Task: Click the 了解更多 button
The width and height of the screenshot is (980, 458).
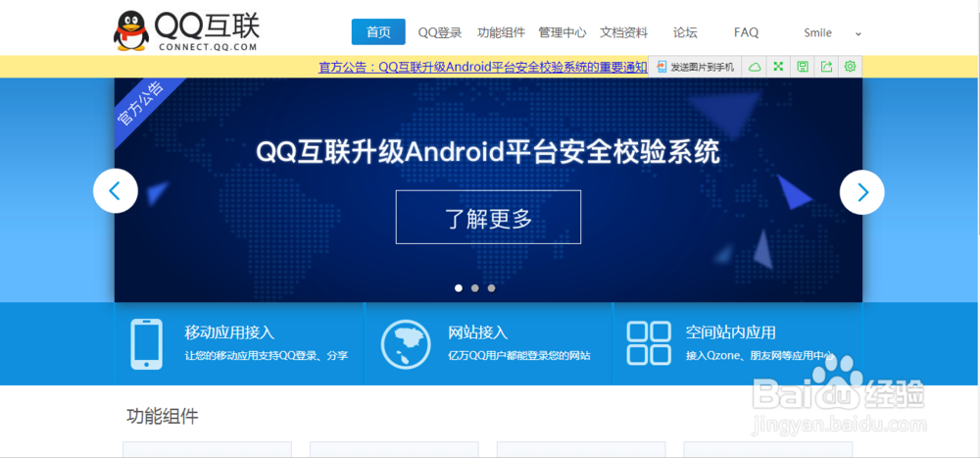Action: [x=488, y=217]
